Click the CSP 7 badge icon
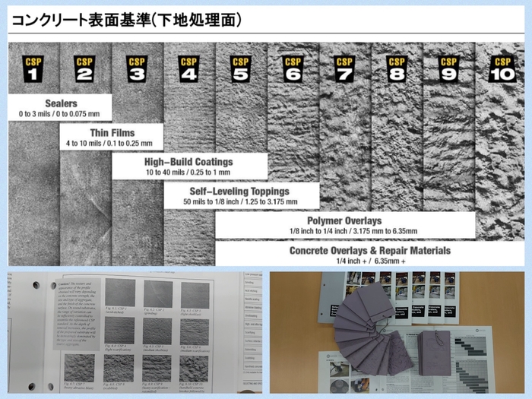Screen dimensions: 532x399 [344, 68]
